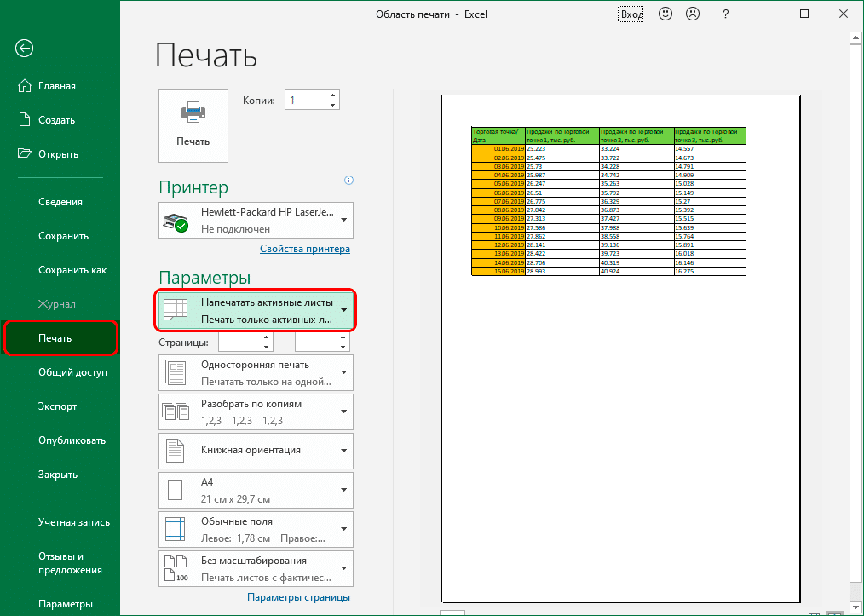
Task: Expand the Напечатать активные листы dropdown
Action: tap(343, 310)
